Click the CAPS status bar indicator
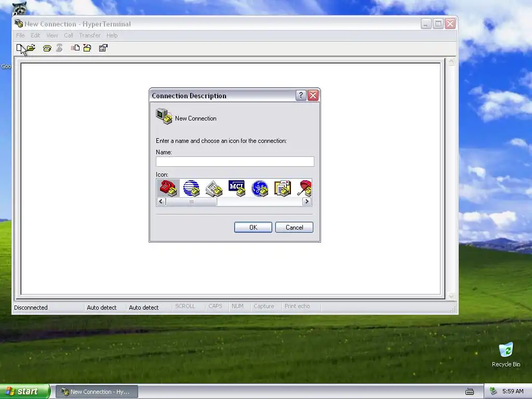The height and width of the screenshot is (399, 532). [215, 306]
